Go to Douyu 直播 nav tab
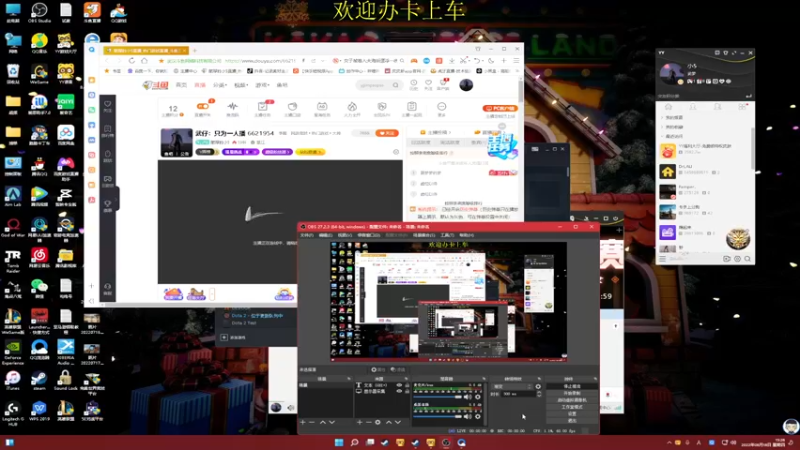This screenshot has width=800, height=450. tap(200, 85)
